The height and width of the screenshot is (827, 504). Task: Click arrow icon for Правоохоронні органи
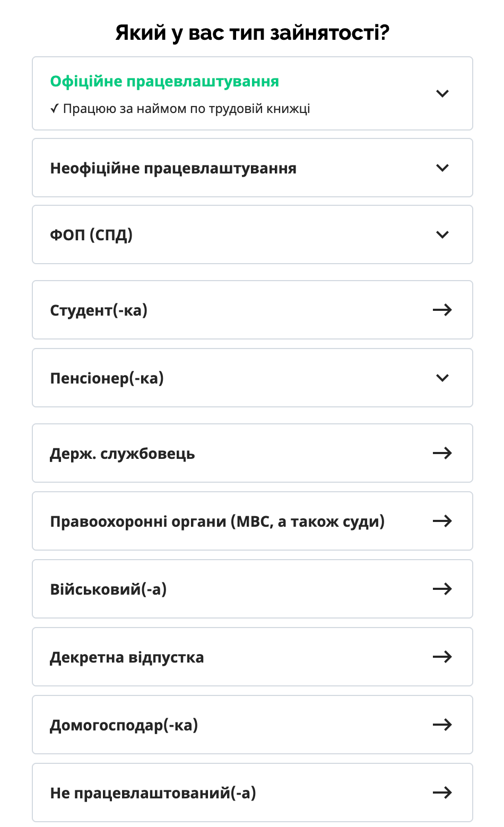tap(442, 521)
